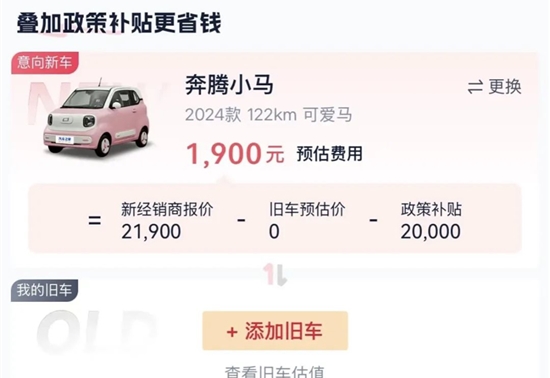
Task: Tap the 更换 swap arrows icon
Action: click(475, 87)
